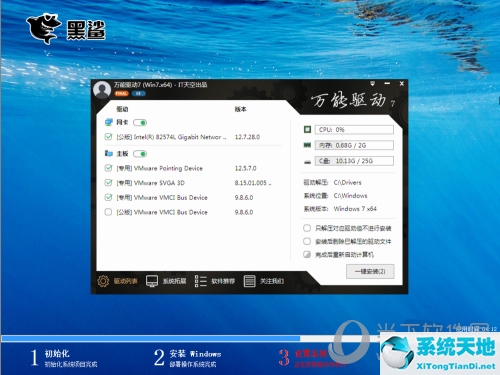Screen dimensions: 500x375
Task: Toggle the 网卡 category switch
Action: (x=140, y=123)
